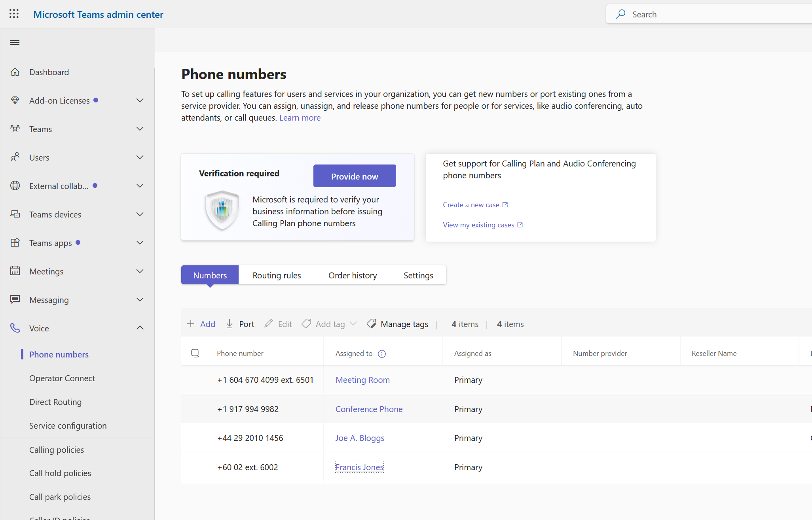812x520 pixels.
Task: Sort by Assigned as column header
Action: (x=472, y=353)
